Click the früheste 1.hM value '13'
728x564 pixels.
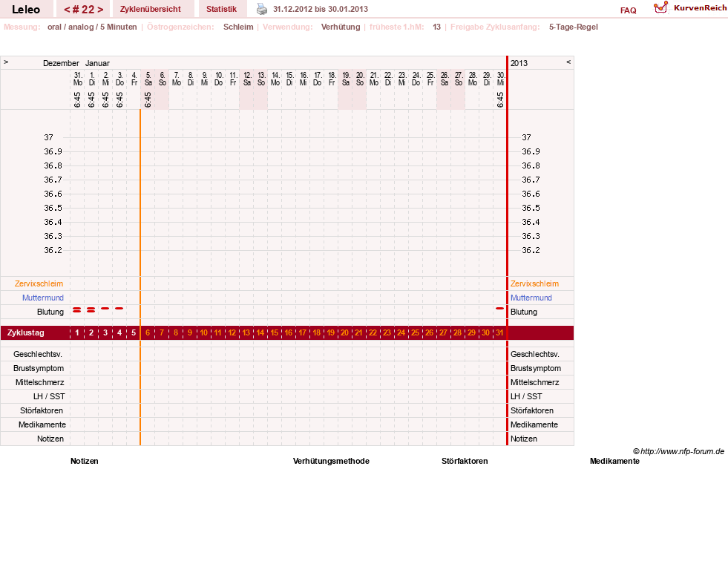coord(436,27)
